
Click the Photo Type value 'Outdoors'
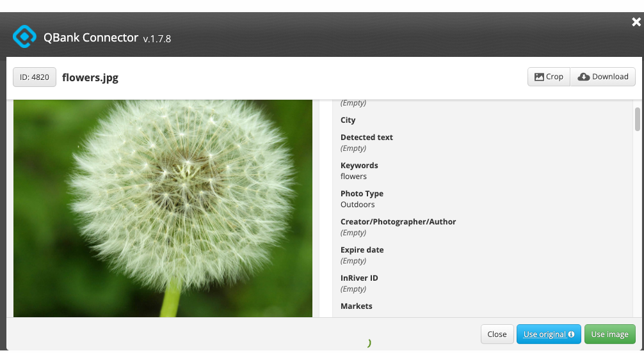tap(357, 205)
